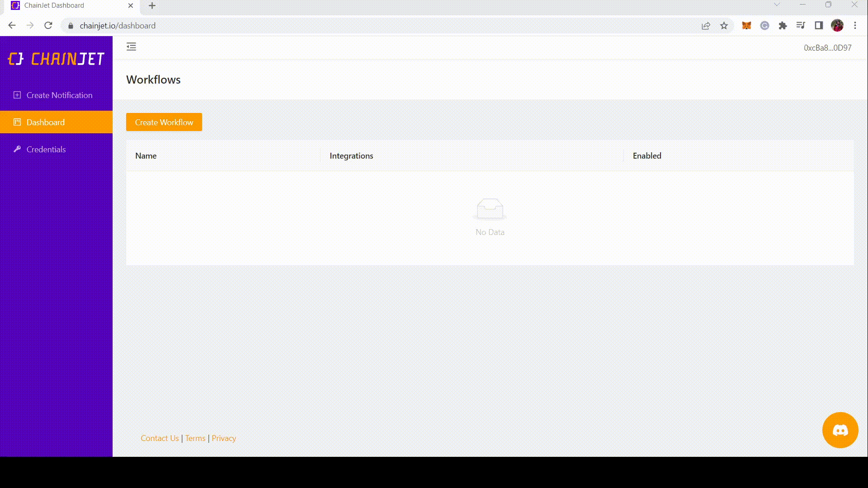Open the MetaMask fox extension
The width and height of the screenshot is (868, 488).
[x=746, y=26]
